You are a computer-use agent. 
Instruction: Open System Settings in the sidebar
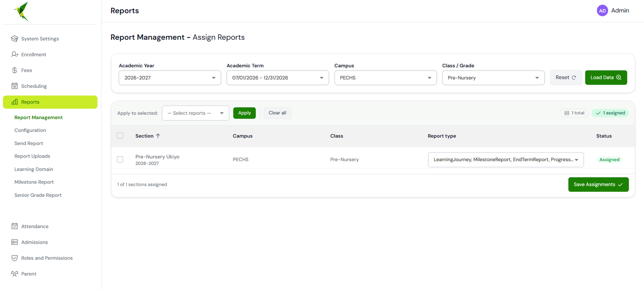coord(50,39)
